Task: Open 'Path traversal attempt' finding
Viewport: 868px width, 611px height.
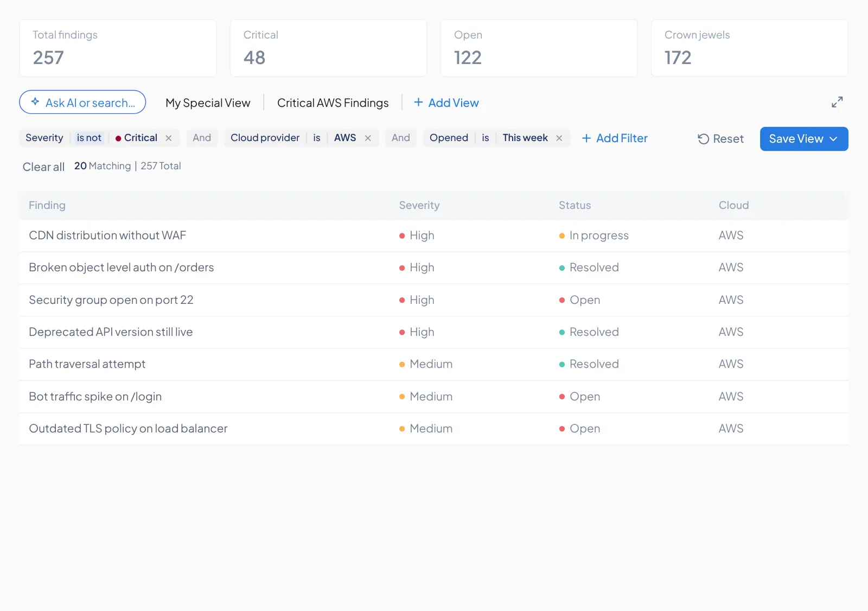Action: 87,364
